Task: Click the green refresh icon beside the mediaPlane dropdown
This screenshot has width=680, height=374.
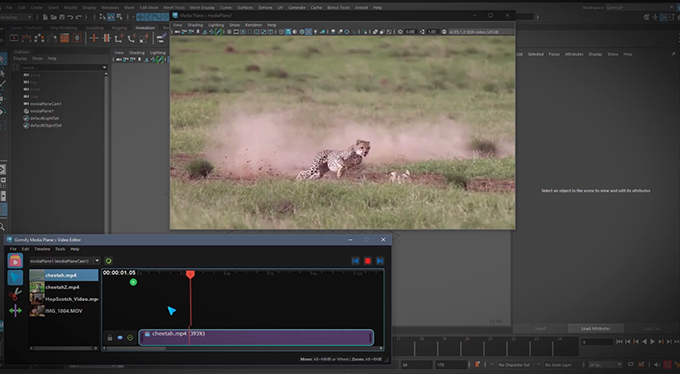Action: pyautogui.click(x=108, y=261)
